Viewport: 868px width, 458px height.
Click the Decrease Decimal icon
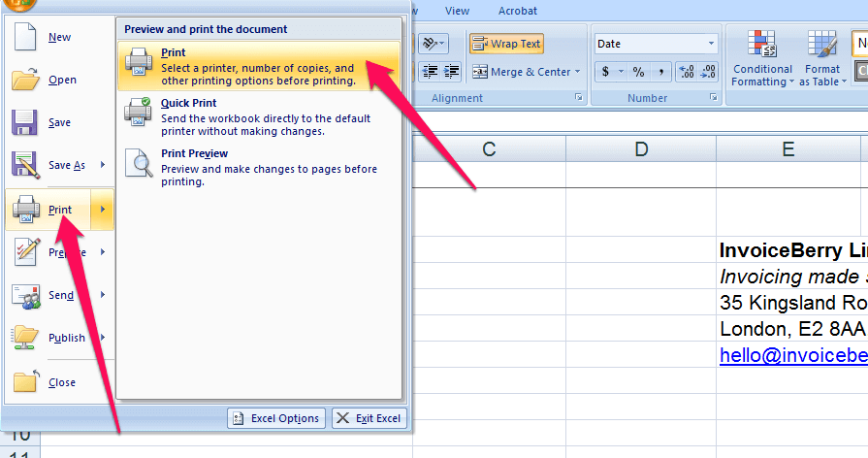click(708, 72)
